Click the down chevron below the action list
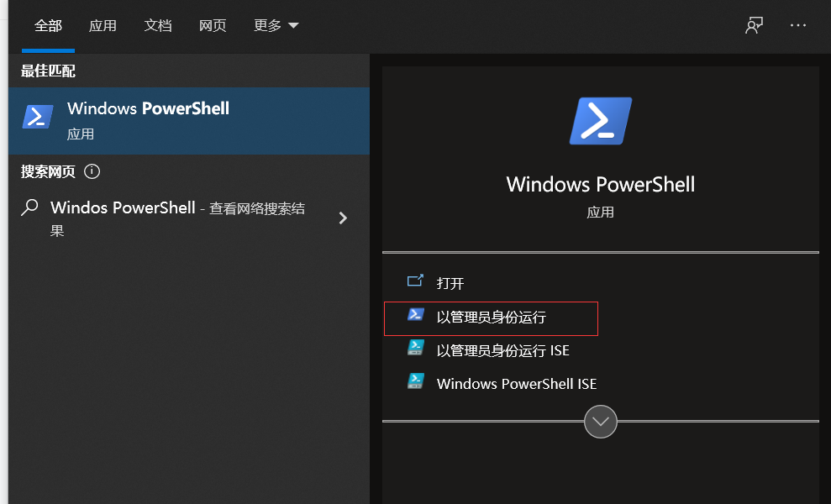This screenshot has height=504, width=831. tap(600, 421)
